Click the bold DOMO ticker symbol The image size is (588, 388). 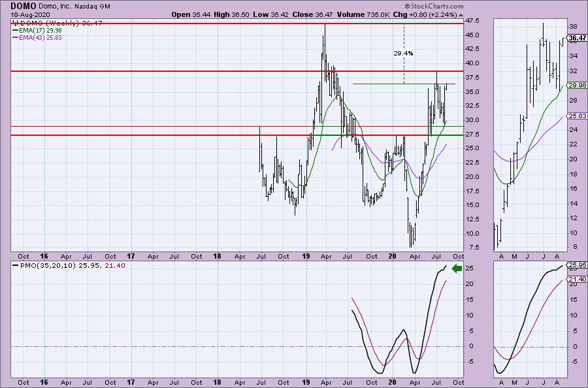click(24, 6)
